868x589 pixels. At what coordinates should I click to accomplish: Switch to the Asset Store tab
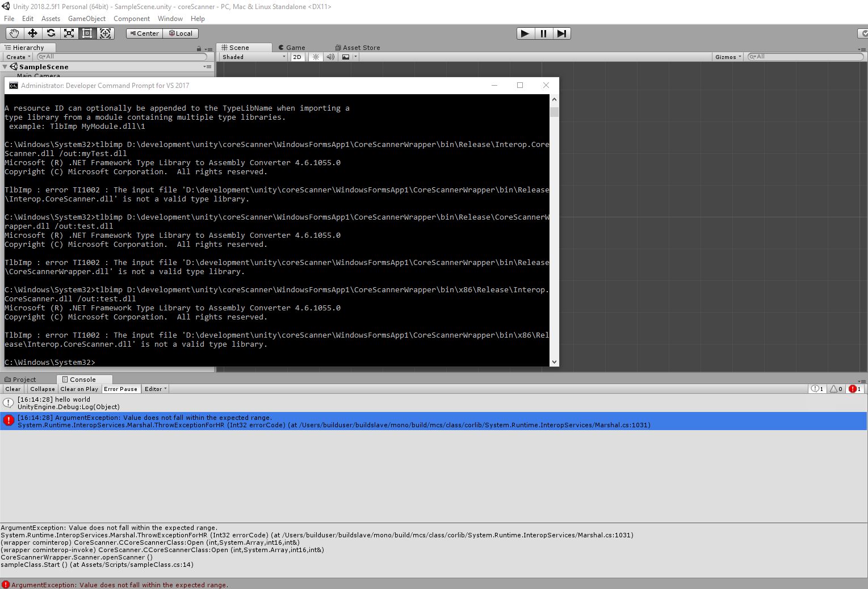point(358,48)
